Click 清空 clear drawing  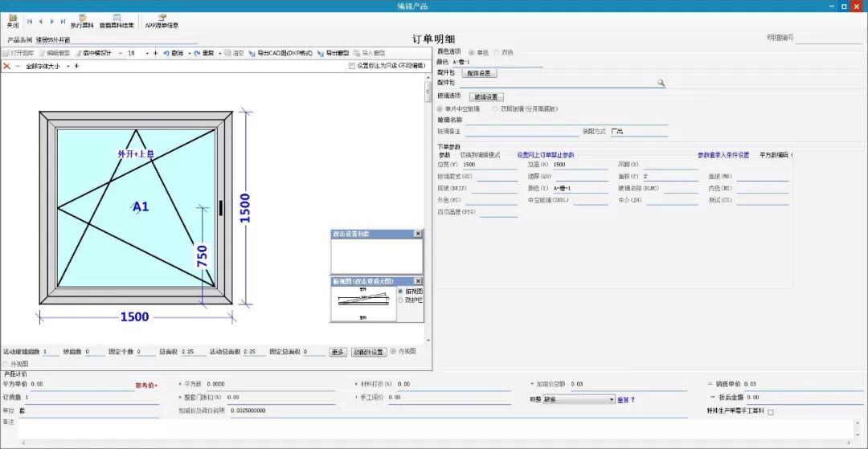(x=234, y=53)
